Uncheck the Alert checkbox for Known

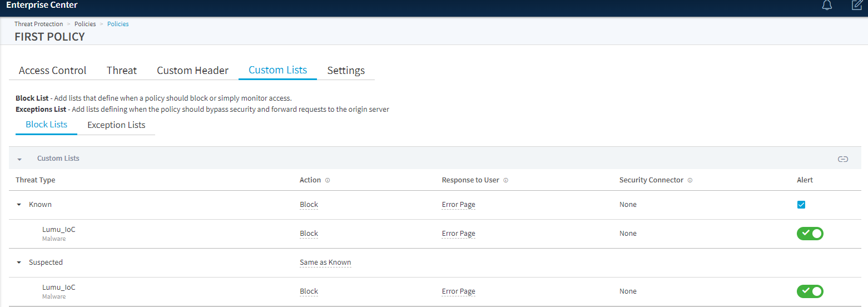click(801, 205)
